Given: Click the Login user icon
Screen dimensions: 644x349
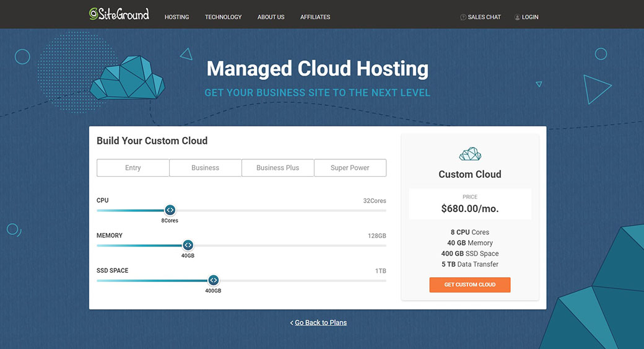Looking at the screenshot, I should (517, 17).
